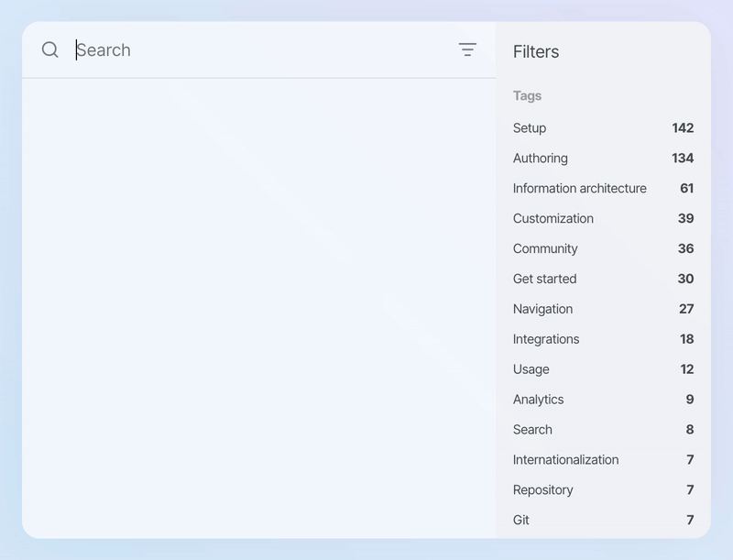Image resolution: width=733 pixels, height=560 pixels.
Task: Filter by Internationalization tag
Action: [x=565, y=461]
